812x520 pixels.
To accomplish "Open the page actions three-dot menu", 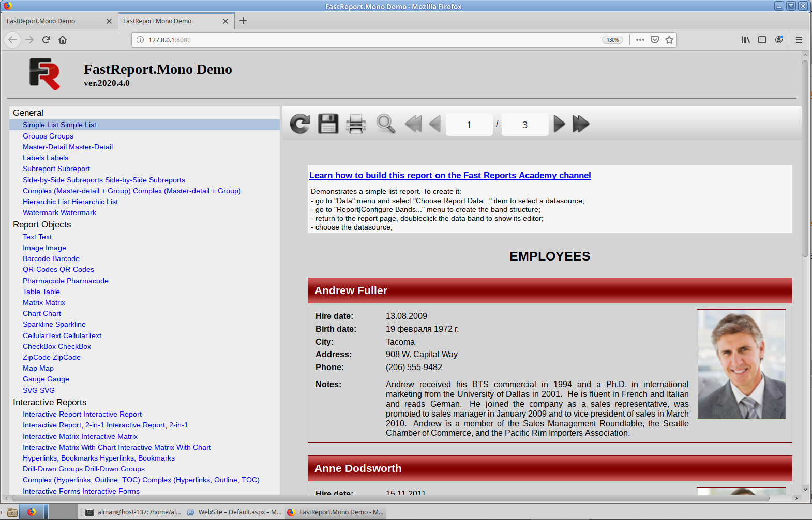I will pos(640,40).
